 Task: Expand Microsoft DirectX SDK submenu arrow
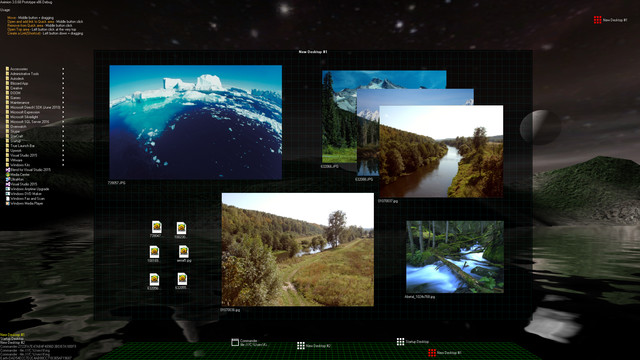click(x=63, y=107)
